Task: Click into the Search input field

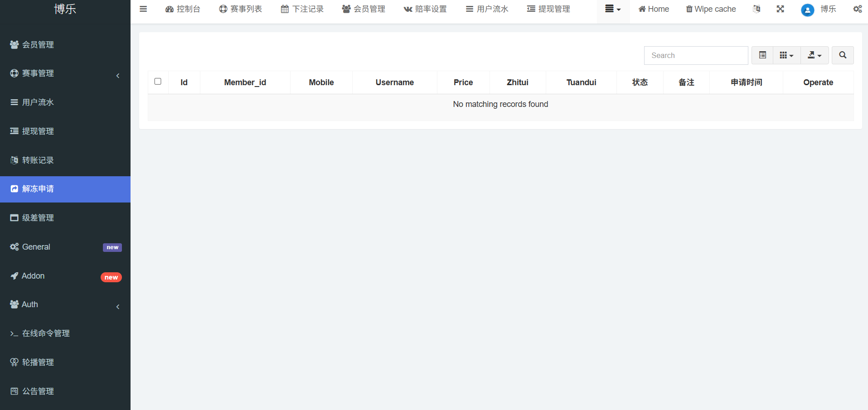Action: point(696,55)
